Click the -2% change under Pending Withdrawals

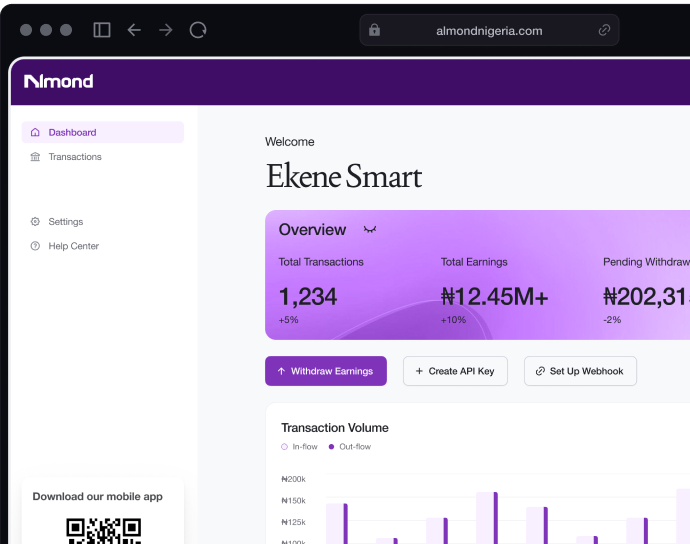pos(612,320)
